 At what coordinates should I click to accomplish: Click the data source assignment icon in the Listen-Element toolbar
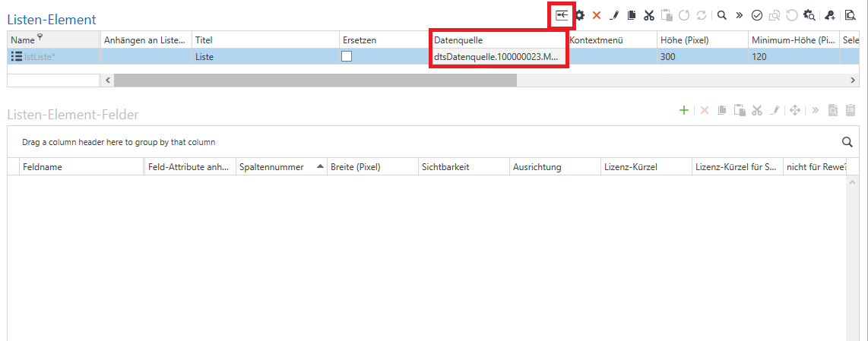(x=562, y=14)
